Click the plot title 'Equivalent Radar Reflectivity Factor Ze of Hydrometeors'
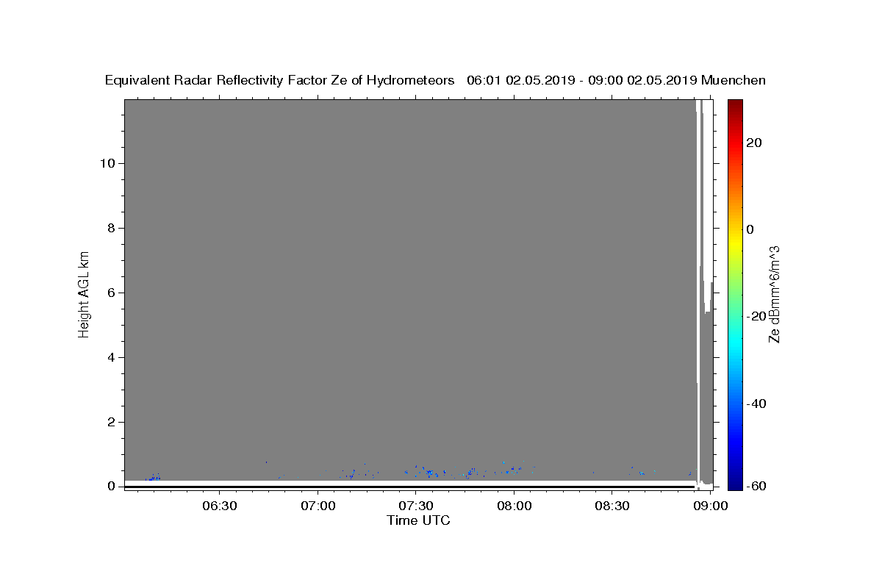The image size is (882, 588). pos(280,81)
